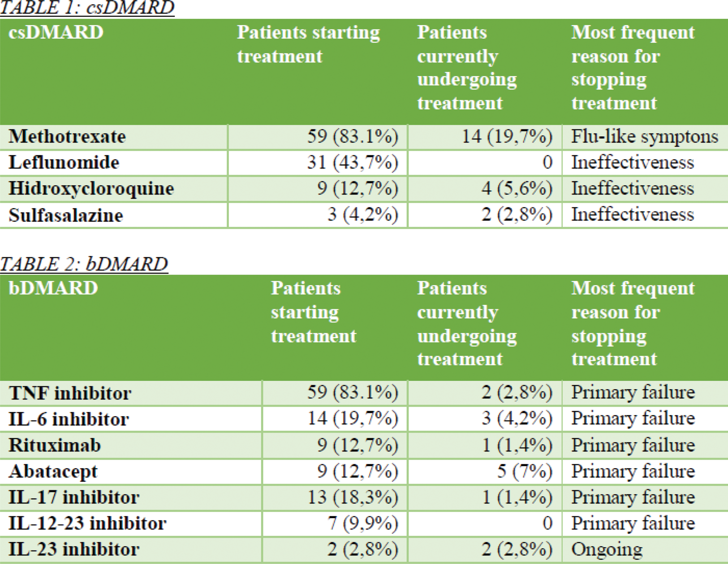Screen dimensions: 728x564
Task: Select the Sulfasalazine row label
Action: (x=65, y=215)
